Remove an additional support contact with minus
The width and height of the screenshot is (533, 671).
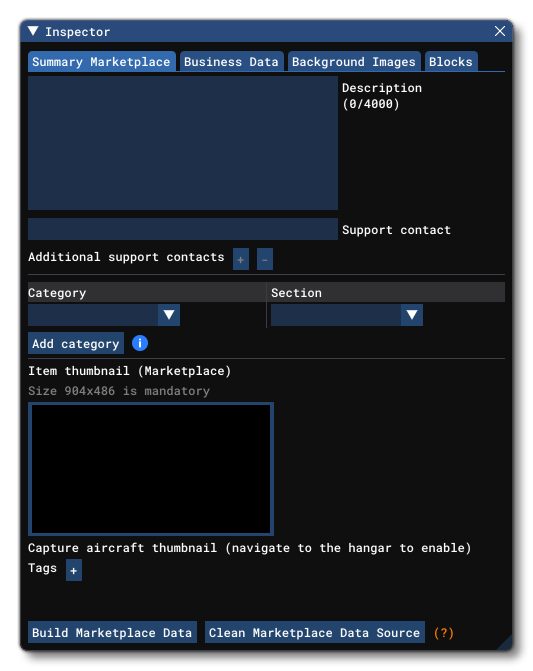[265, 259]
